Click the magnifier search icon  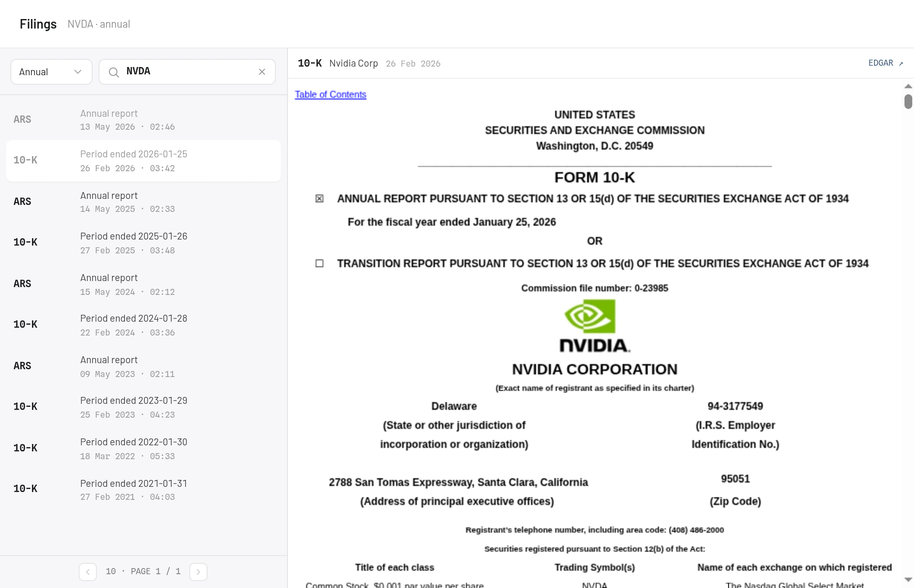tap(114, 72)
